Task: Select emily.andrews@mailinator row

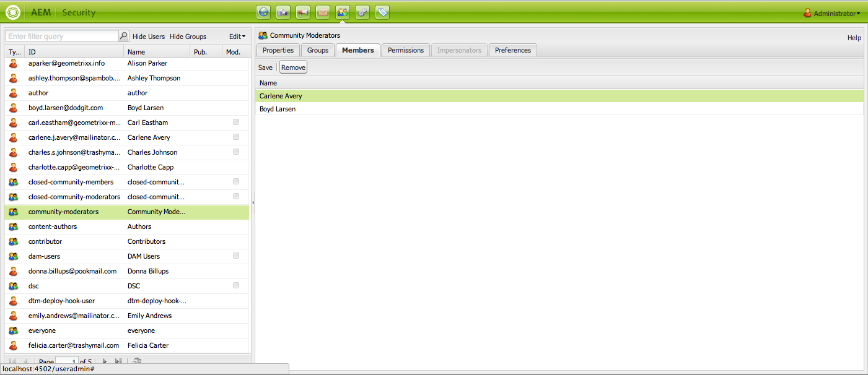Action: click(127, 316)
